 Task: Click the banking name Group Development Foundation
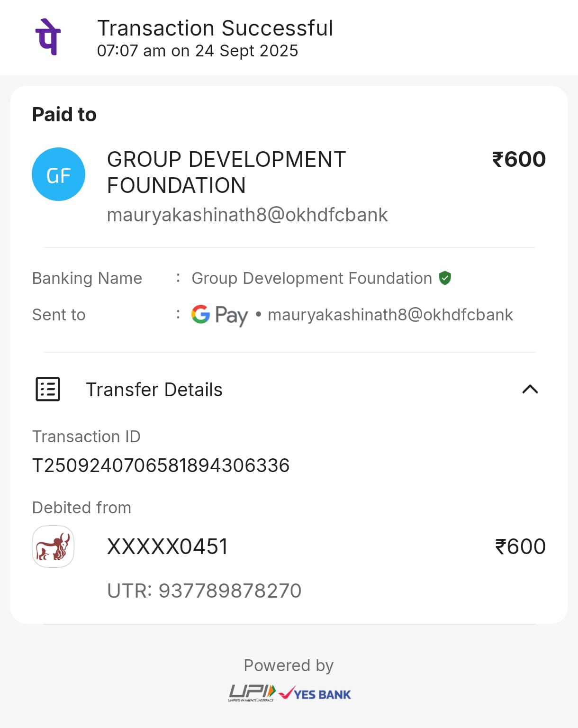click(312, 278)
